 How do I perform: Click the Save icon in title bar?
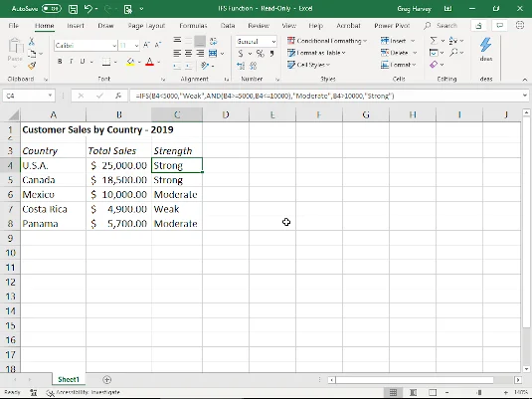click(x=73, y=9)
